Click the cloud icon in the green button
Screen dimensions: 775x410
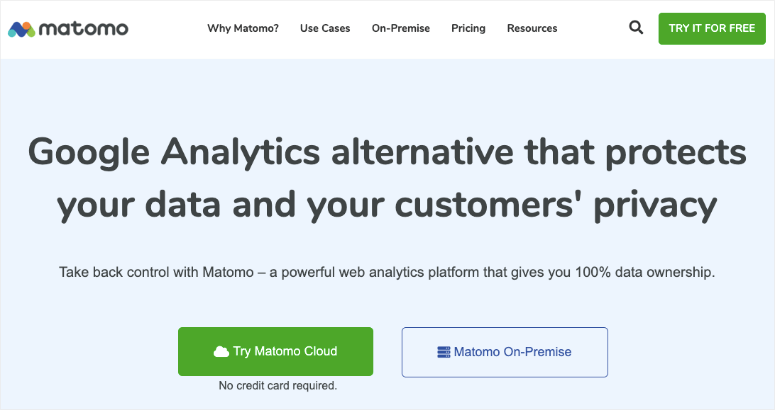pos(221,352)
